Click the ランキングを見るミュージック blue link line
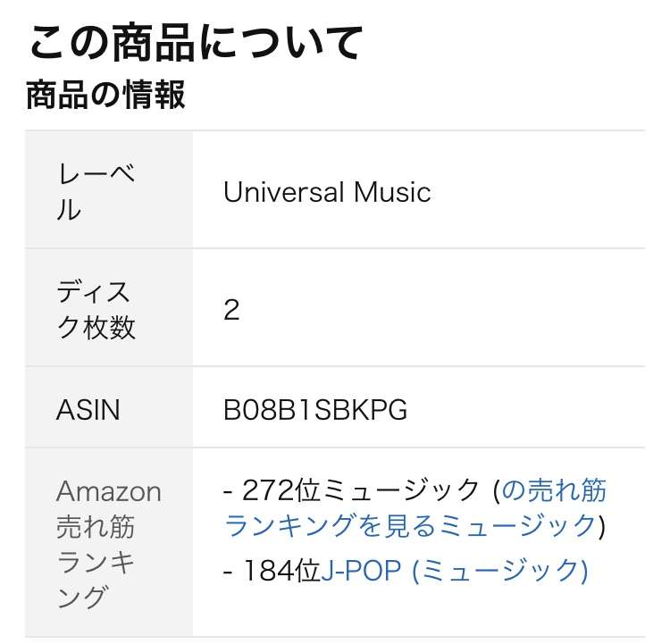 [410, 525]
